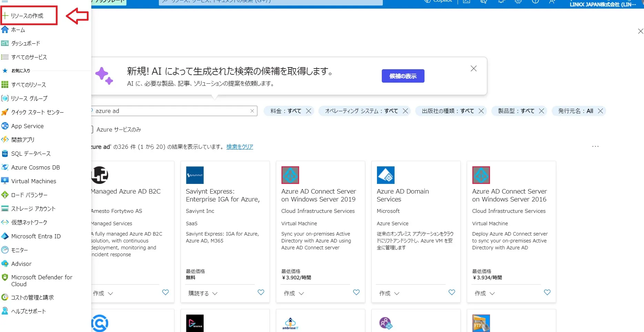This screenshot has height=332, width=644.
Task: Open the three-dot more options menu
Action: pos(595,146)
